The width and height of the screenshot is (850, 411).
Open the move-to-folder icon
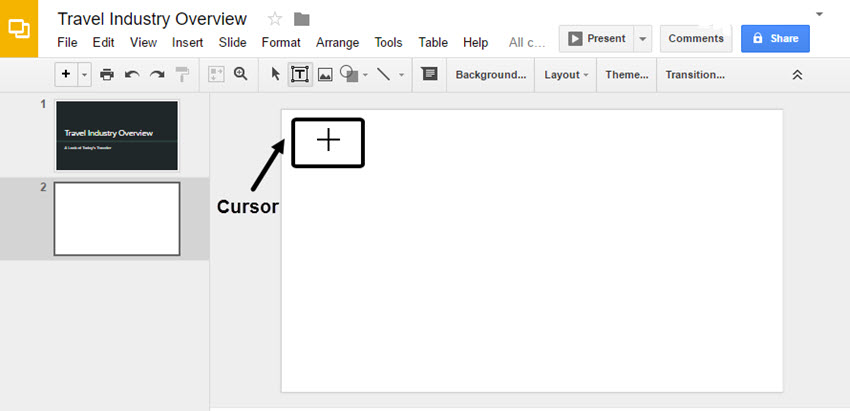(301, 20)
